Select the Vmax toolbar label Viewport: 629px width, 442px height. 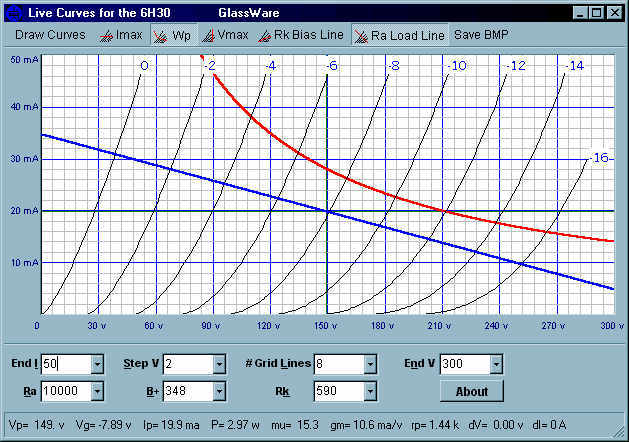[233, 35]
